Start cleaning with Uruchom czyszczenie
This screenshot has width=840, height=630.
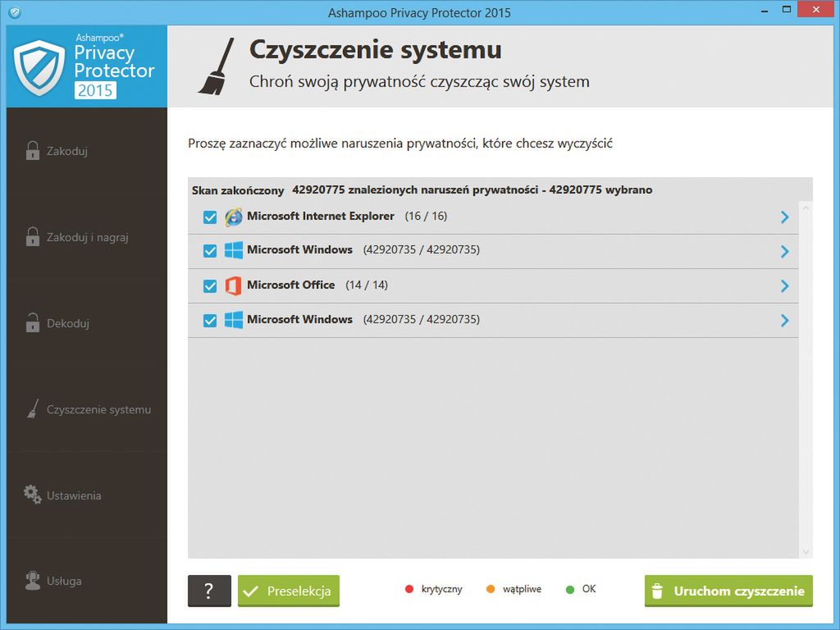(x=728, y=591)
